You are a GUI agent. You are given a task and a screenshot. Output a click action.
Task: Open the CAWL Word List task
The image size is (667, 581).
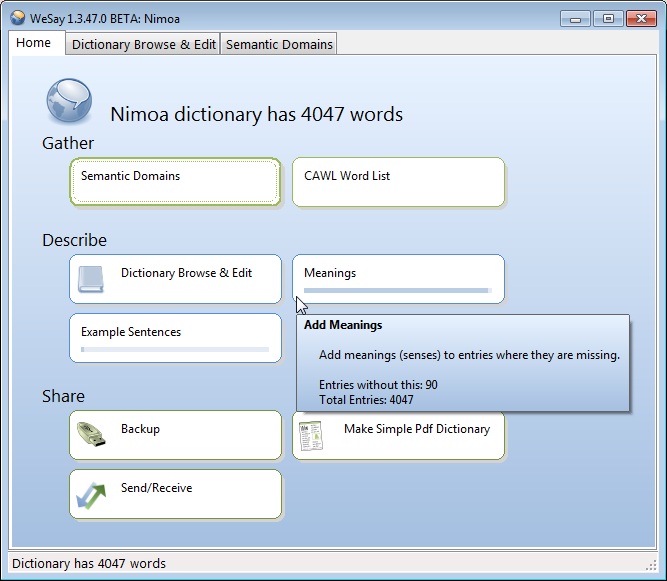(399, 182)
